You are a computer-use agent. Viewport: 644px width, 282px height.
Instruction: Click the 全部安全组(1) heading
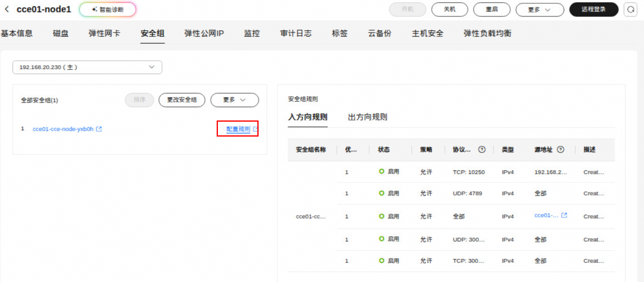point(39,100)
